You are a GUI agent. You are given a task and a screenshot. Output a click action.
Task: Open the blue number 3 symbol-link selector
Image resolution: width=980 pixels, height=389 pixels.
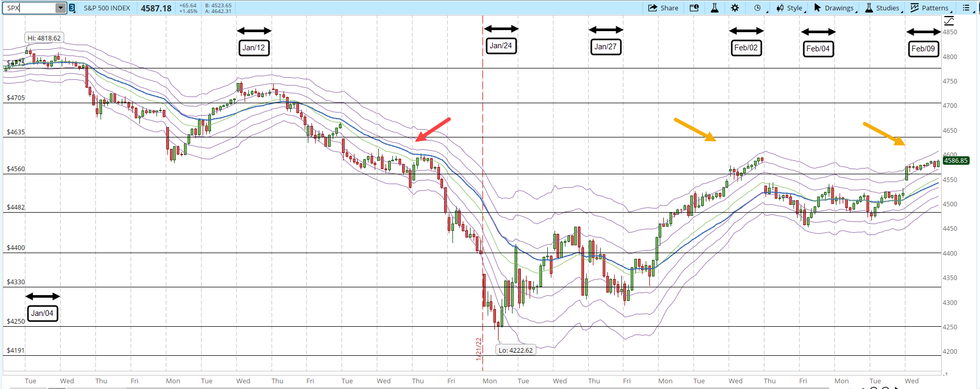coord(72,8)
